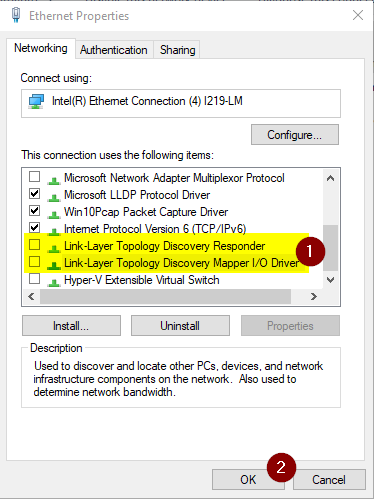Click the Intel(R) Ethernet Connection (4) I219-LM field
The image size is (374, 499).
click(181, 103)
